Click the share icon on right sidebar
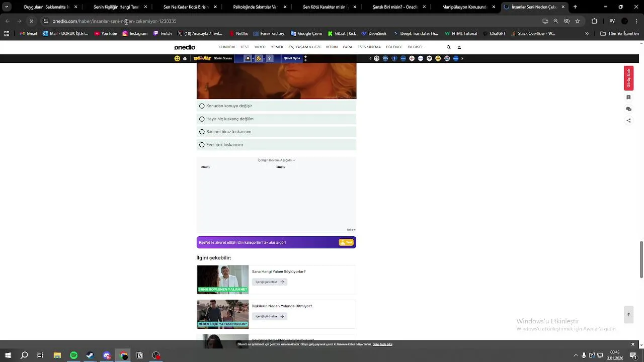 pos(628,121)
